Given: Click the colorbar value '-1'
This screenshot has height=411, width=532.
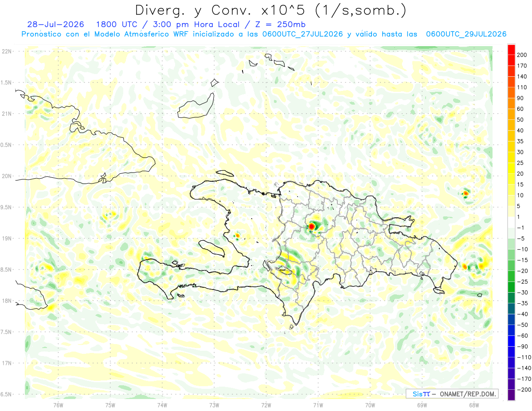Looking at the screenshot, I should coord(521,228).
